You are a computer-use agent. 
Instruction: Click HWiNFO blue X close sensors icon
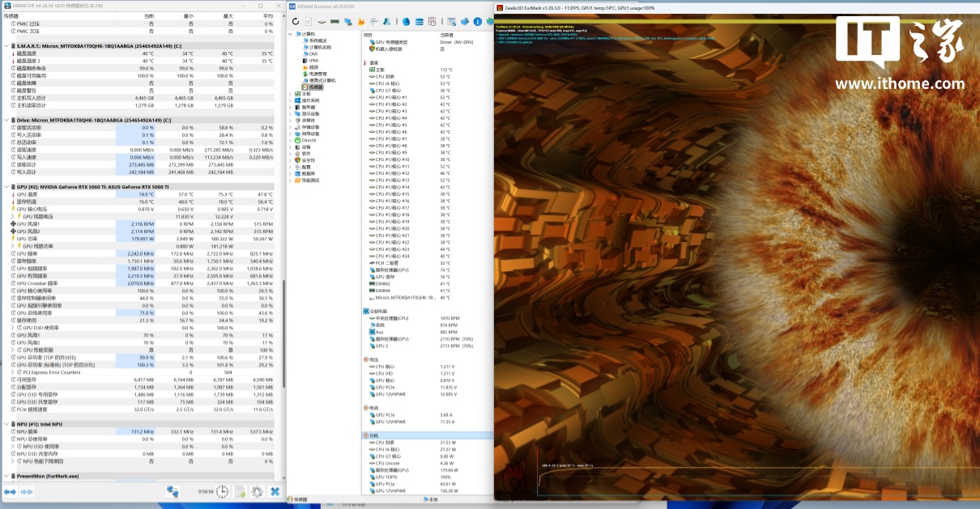(x=275, y=492)
